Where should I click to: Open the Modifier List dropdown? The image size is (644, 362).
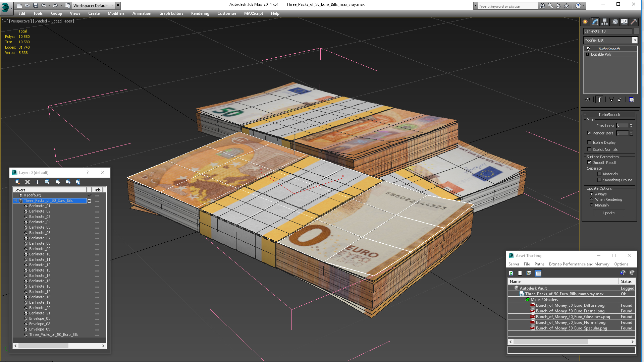[x=635, y=40]
